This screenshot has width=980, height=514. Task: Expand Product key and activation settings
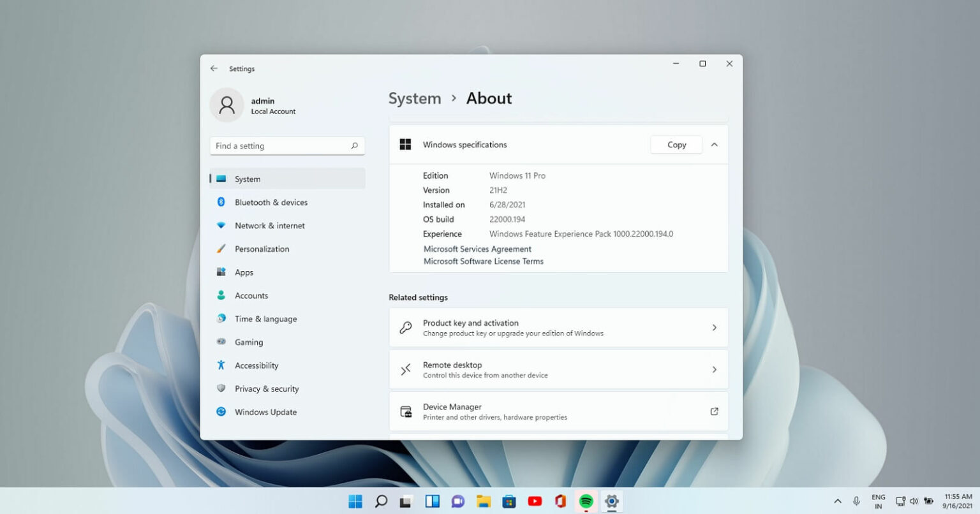714,327
